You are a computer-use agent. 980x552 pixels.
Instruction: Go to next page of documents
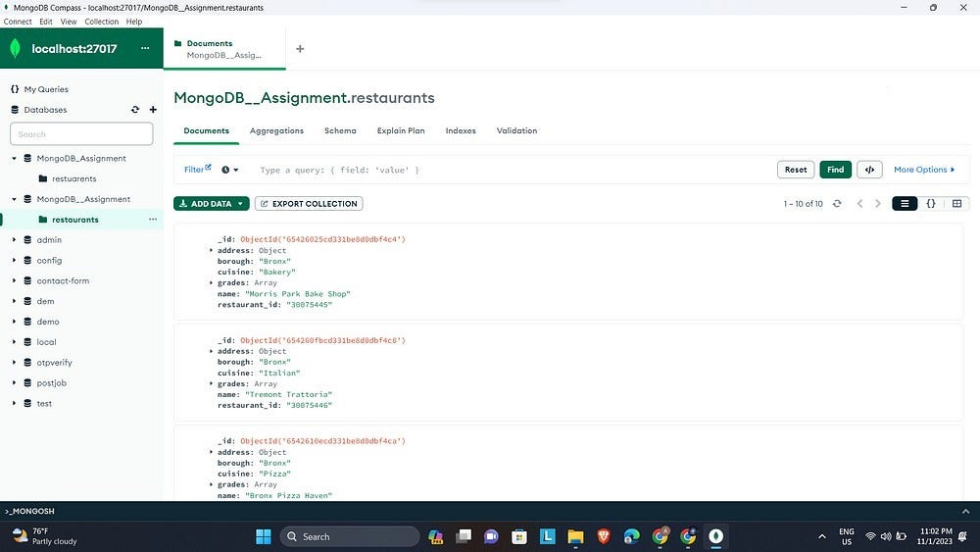878,204
